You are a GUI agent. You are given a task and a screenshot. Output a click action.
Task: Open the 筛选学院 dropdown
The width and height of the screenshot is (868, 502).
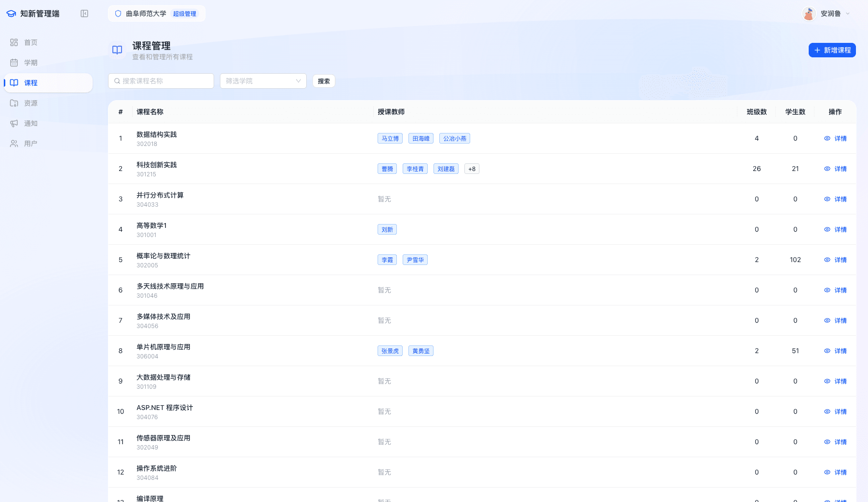click(x=263, y=81)
